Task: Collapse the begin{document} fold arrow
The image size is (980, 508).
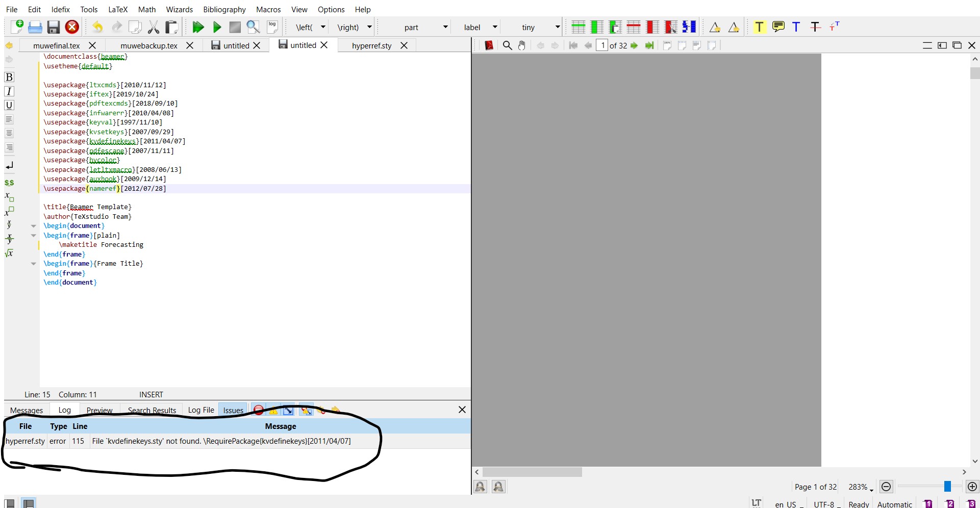Action: point(33,226)
